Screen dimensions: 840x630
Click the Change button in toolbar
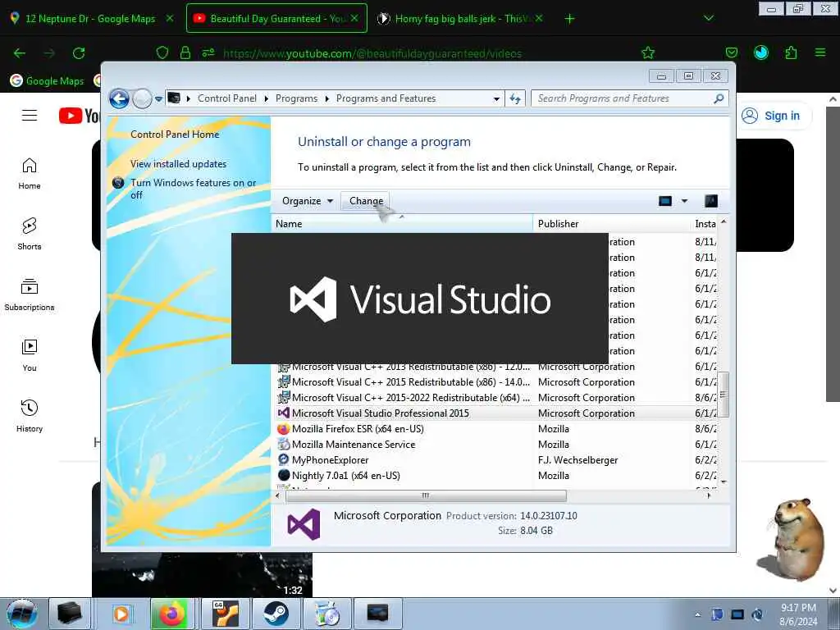[x=365, y=201]
